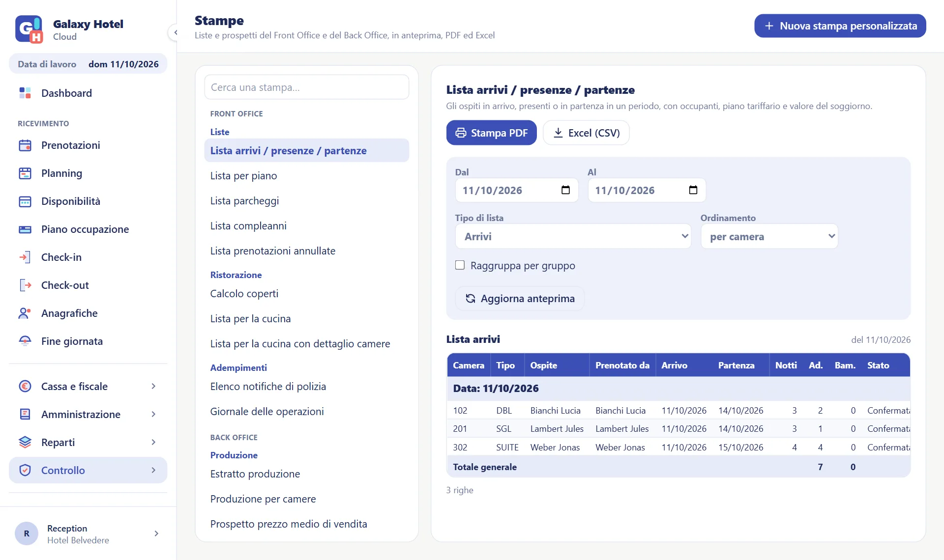Click the Check-out arrow icon
944x560 pixels.
(25, 285)
